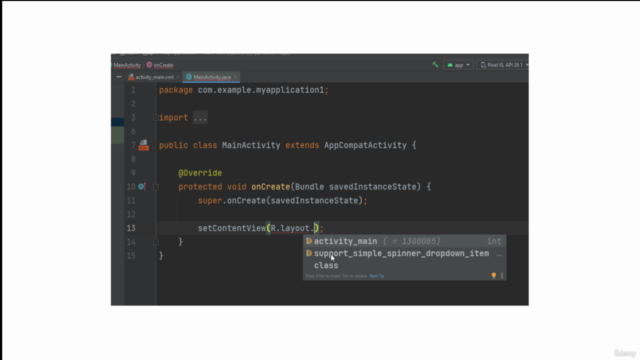The image size is (640, 360).
Task: Click line number 13 in the gutter
Action: 131,228
